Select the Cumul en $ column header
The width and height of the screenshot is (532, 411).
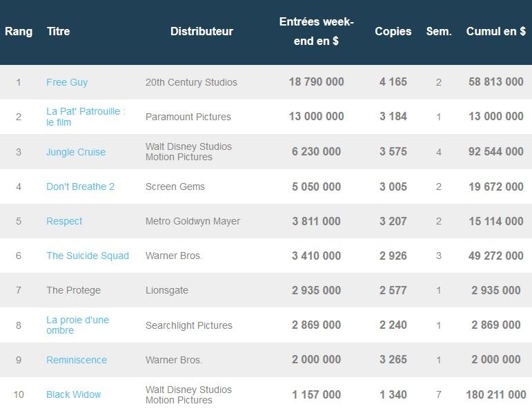pyautogui.click(x=495, y=31)
